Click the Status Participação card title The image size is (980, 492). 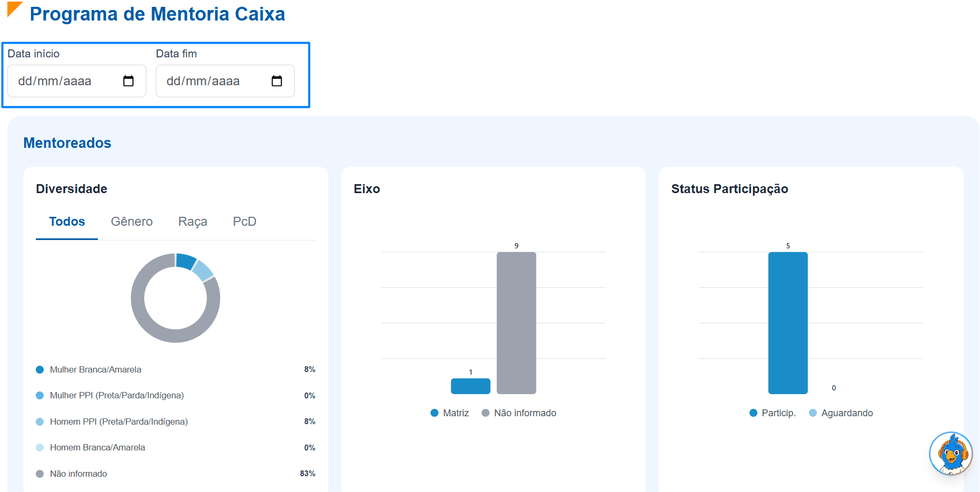[729, 189]
